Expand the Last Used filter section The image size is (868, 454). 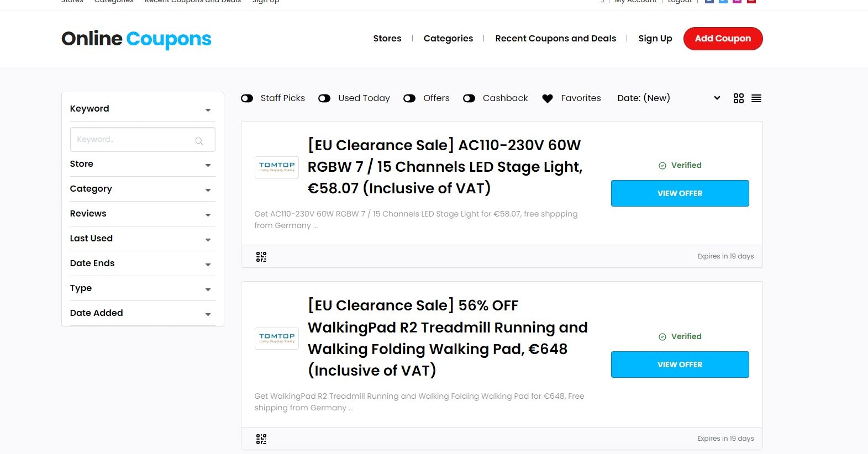click(x=143, y=239)
